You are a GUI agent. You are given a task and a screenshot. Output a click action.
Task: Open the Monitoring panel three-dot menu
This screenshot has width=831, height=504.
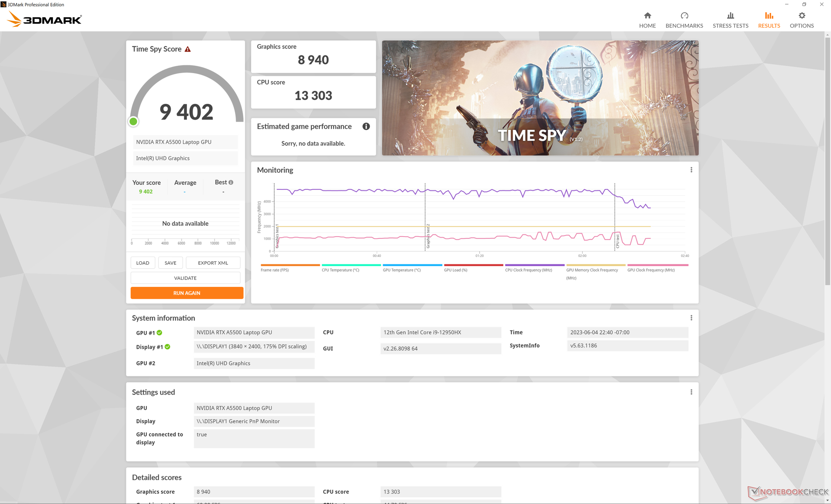pos(691,170)
